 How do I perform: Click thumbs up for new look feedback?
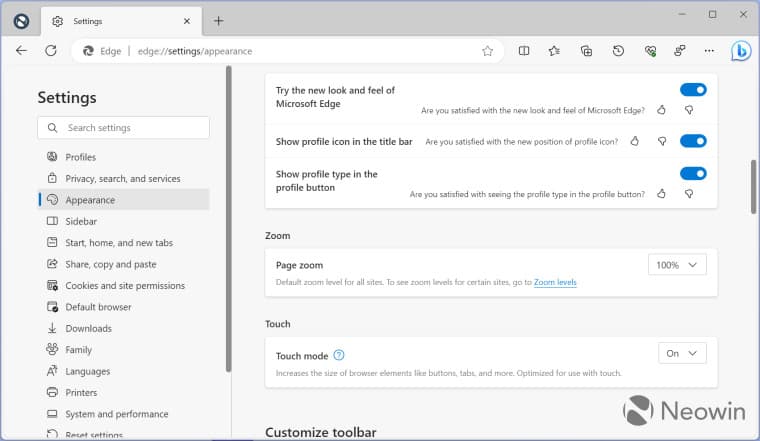click(x=661, y=110)
